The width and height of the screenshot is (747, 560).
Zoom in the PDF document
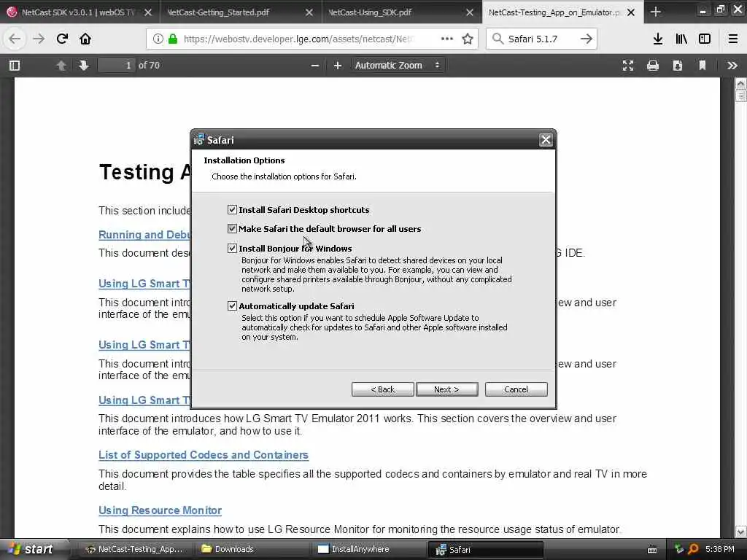[x=338, y=65]
